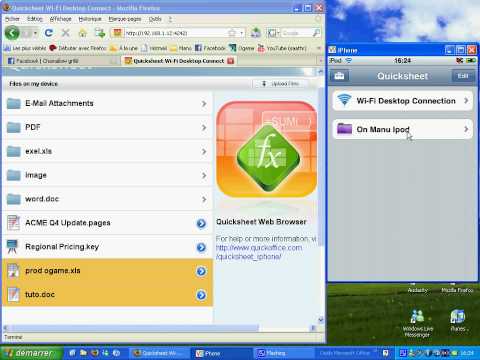
Task: Open the word.doc folder
Action: (x=107, y=199)
